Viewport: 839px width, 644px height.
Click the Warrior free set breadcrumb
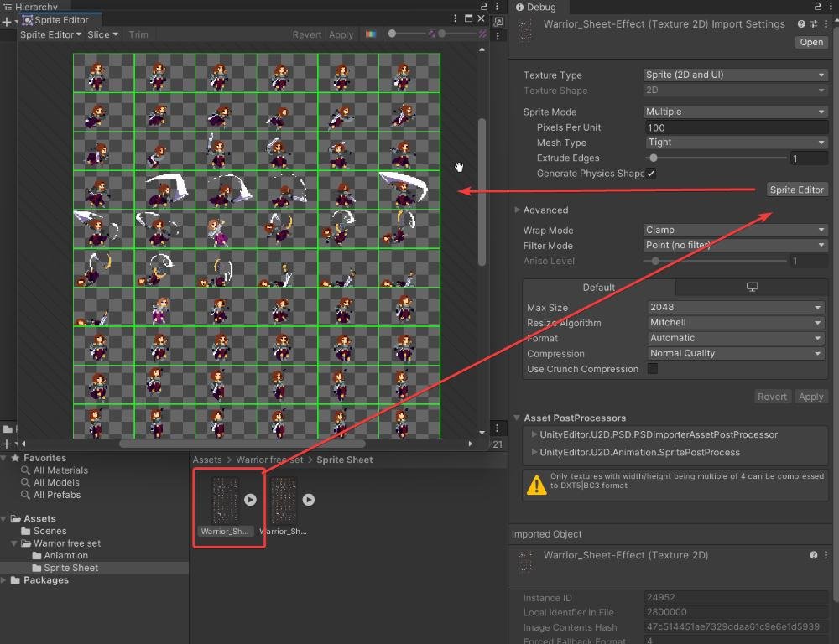click(x=269, y=460)
